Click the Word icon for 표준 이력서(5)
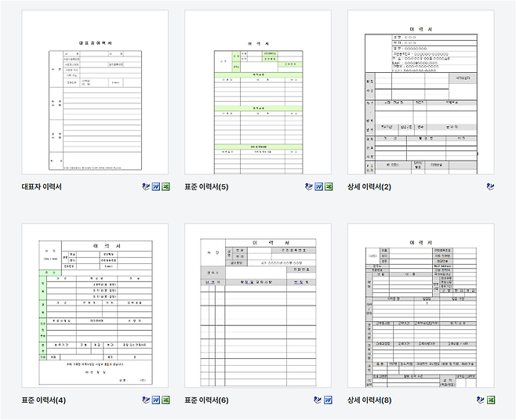 click(x=318, y=187)
